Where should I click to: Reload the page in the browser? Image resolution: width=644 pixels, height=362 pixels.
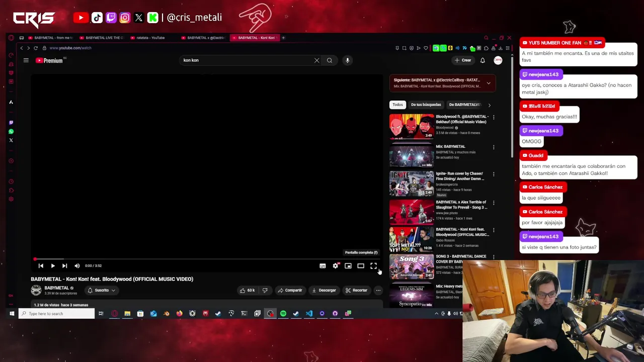pyautogui.click(x=36, y=48)
